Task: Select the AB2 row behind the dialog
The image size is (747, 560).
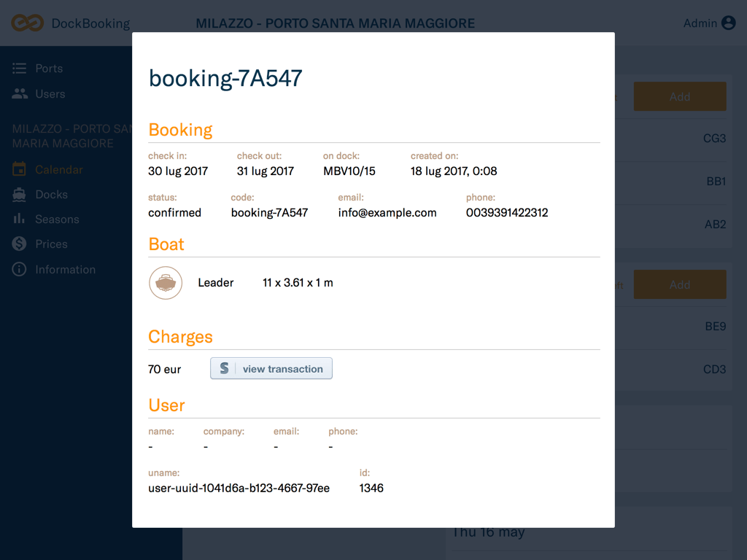Action: (673, 225)
